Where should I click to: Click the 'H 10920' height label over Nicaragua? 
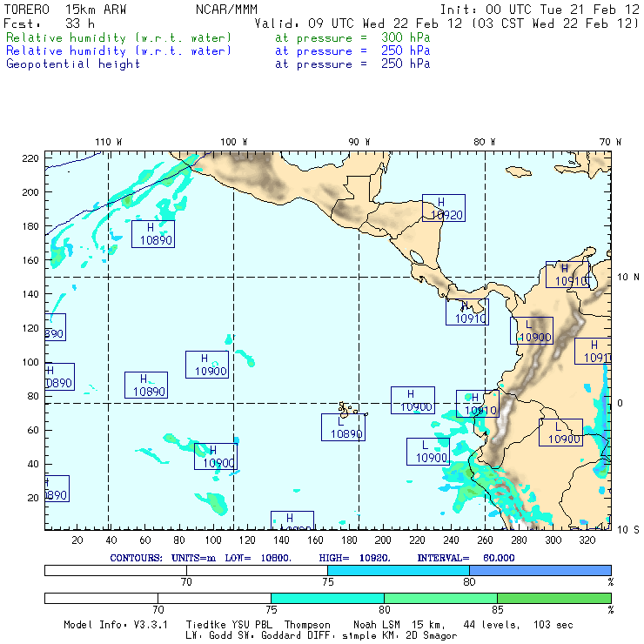tap(444, 208)
